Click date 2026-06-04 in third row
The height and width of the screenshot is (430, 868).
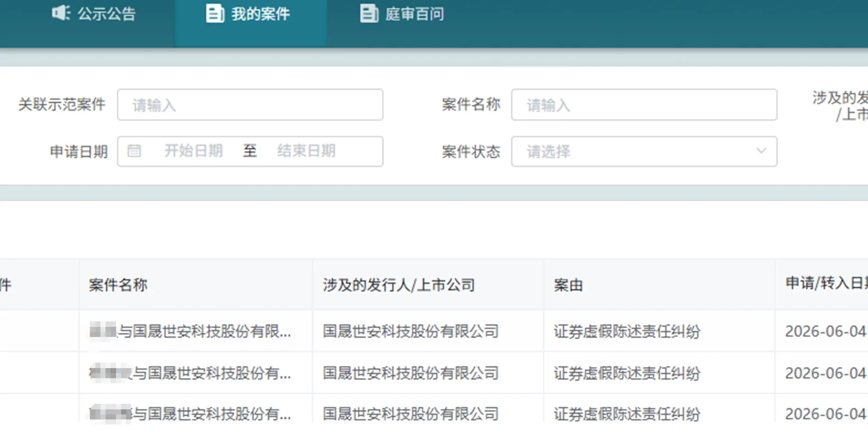point(825,414)
